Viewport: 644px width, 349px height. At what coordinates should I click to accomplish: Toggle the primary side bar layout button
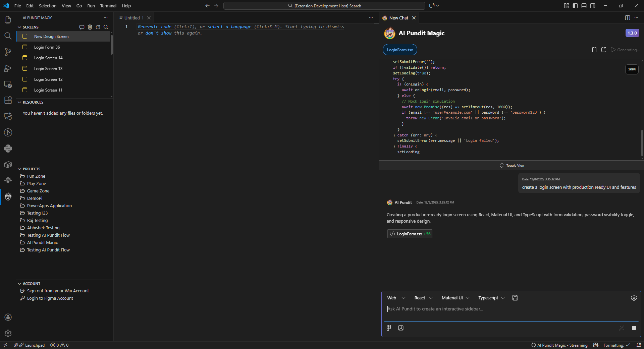tap(575, 6)
